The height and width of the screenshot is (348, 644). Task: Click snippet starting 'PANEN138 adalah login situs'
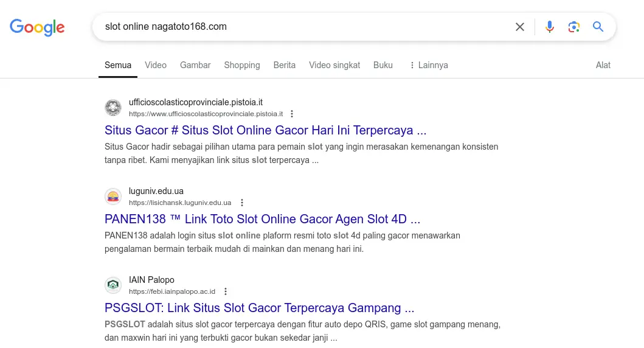[282, 242]
